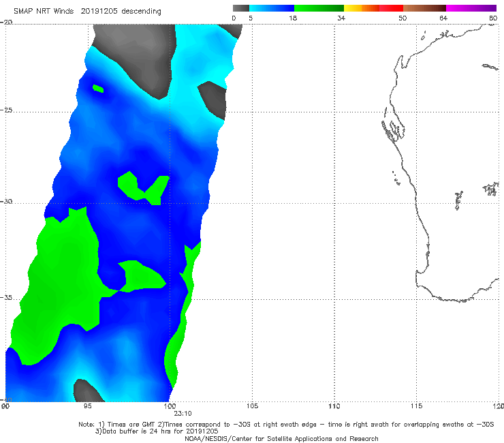Click the color bar label '64'
This screenshot has height=443, width=504.
(x=443, y=18)
